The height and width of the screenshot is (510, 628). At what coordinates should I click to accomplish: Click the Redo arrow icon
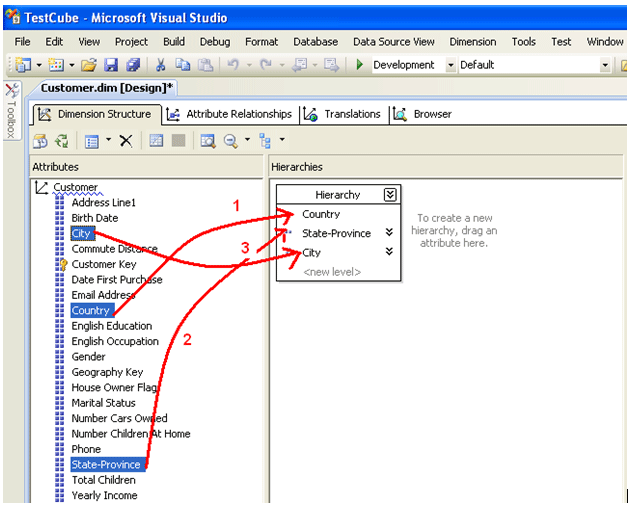266,65
